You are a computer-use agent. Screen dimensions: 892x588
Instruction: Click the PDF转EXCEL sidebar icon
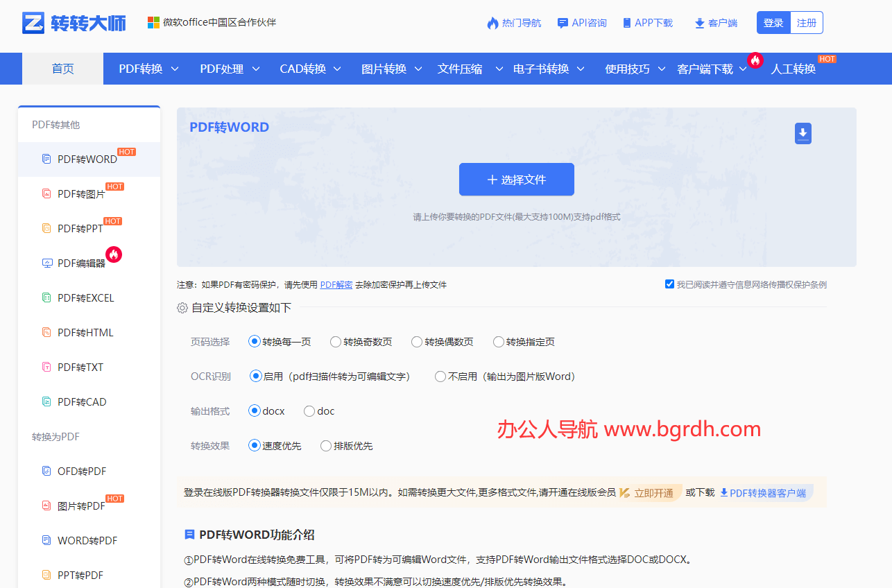(46, 297)
